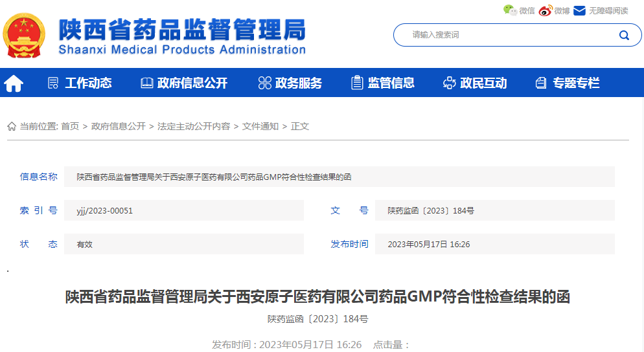Click the 状态 label
Screen dimensions: 644x352
[39, 244]
